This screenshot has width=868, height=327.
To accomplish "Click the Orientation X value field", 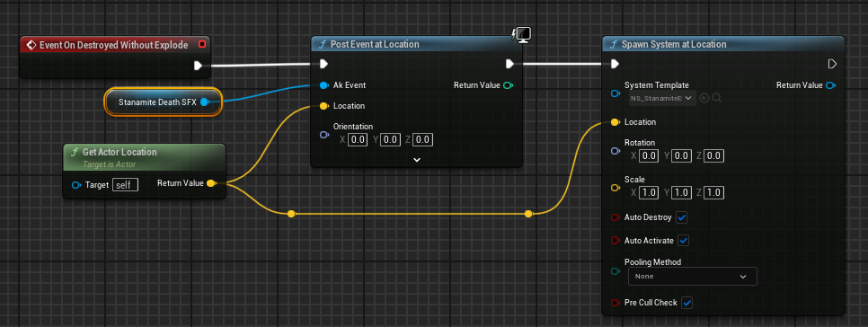I will 358,139.
